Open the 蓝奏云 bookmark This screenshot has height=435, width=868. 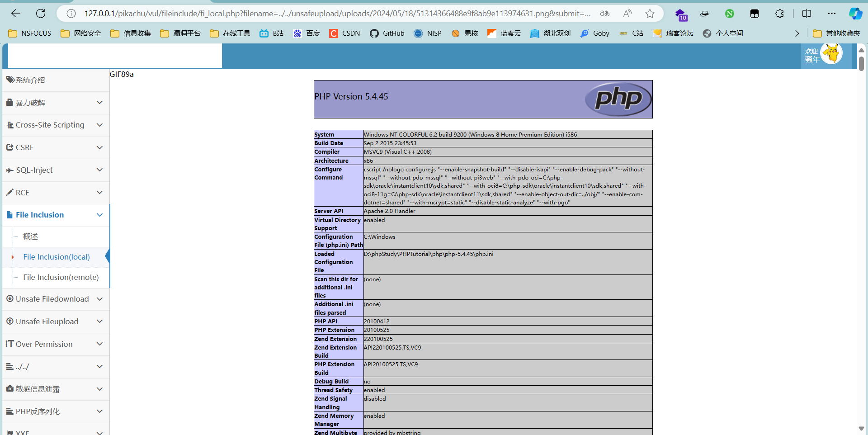pos(504,33)
